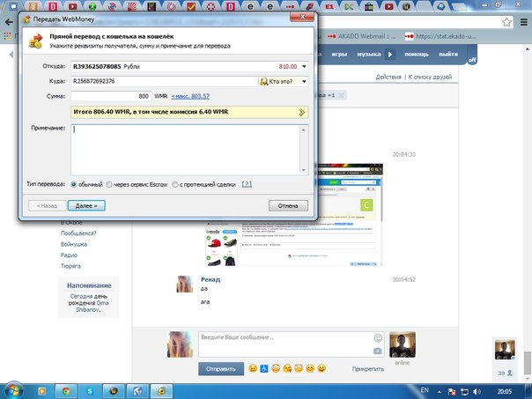Click the '« Назад' button
The image size is (532, 399).
[x=48, y=205]
